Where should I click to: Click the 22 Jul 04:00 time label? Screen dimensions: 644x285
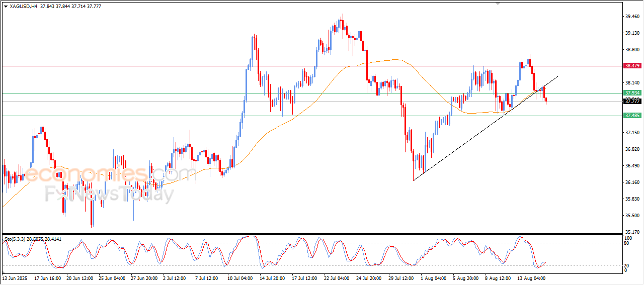[338, 277]
